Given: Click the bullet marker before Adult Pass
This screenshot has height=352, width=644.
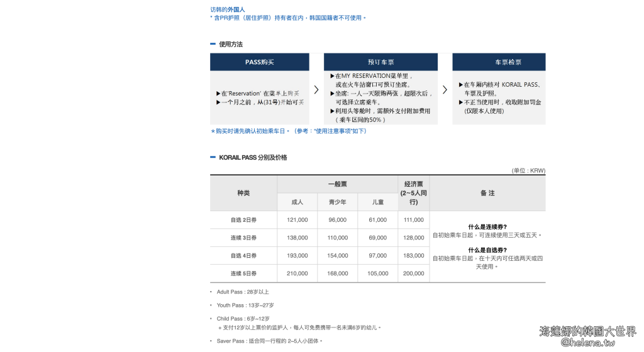Looking at the screenshot, I should pos(211,292).
